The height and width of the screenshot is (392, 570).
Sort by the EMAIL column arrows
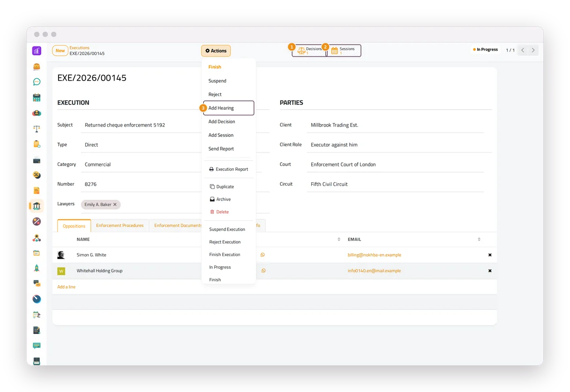[479, 240]
